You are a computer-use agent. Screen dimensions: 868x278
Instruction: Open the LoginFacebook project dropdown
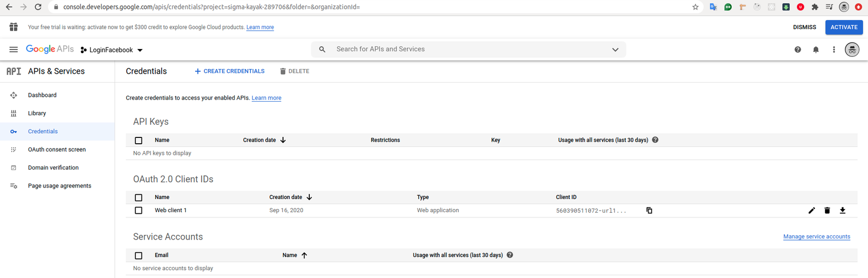[x=112, y=50]
